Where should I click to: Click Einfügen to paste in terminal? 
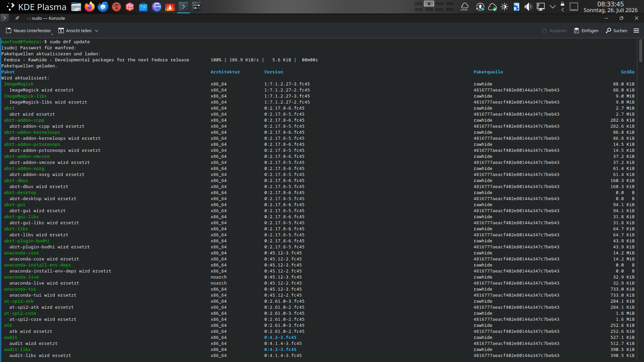pos(586,31)
